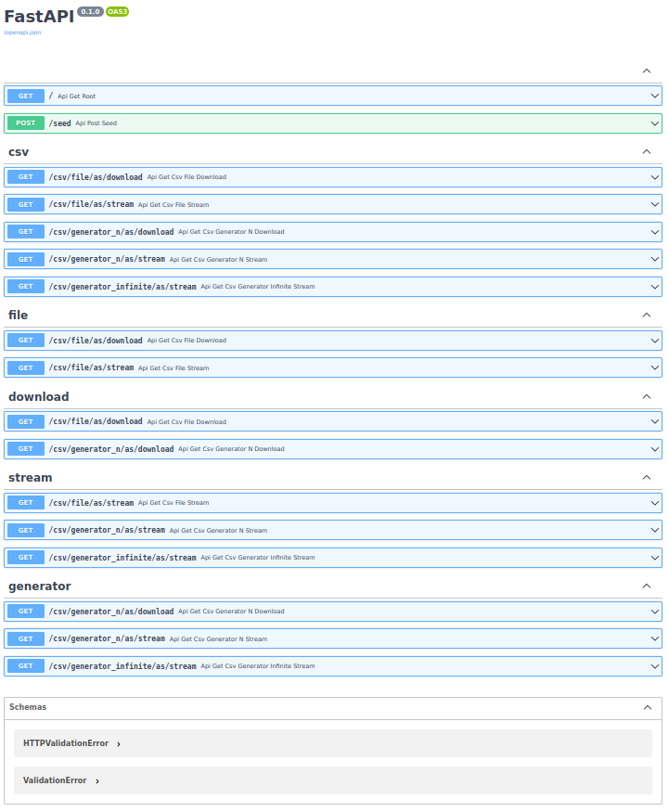
Task: Click the chevron arrow on the /seed row
Action: 655,123
